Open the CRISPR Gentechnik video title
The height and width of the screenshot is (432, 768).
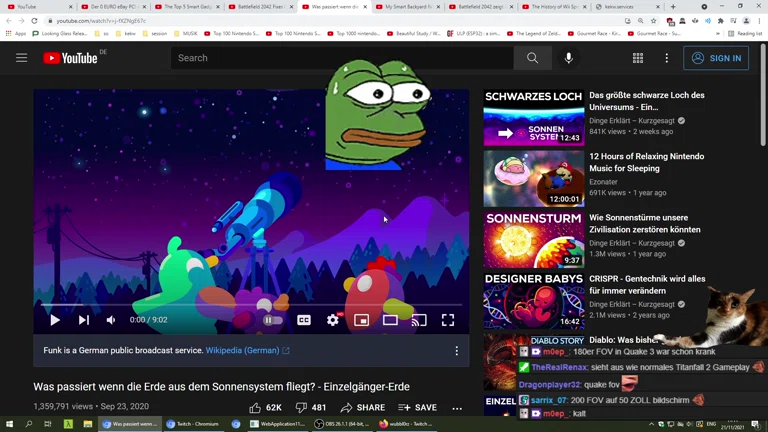pyautogui.click(x=647, y=285)
